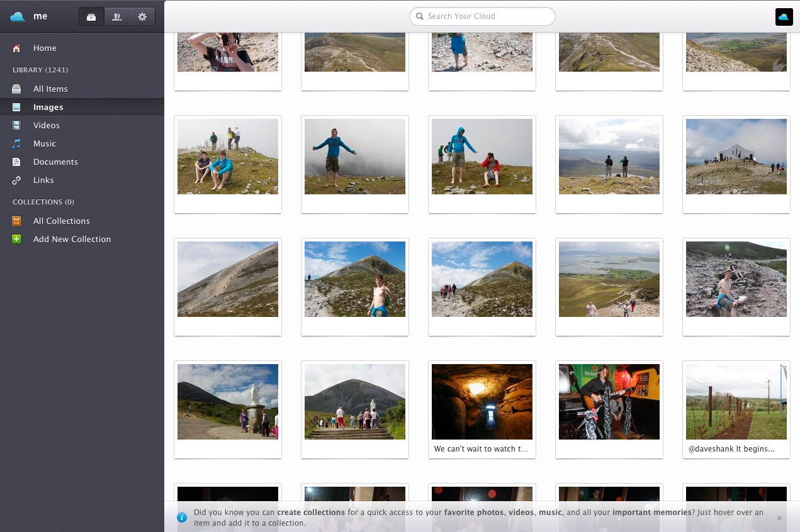Open the Documents section
Image resolution: width=800 pixels, height=532 pixels.
pos(55,162)
